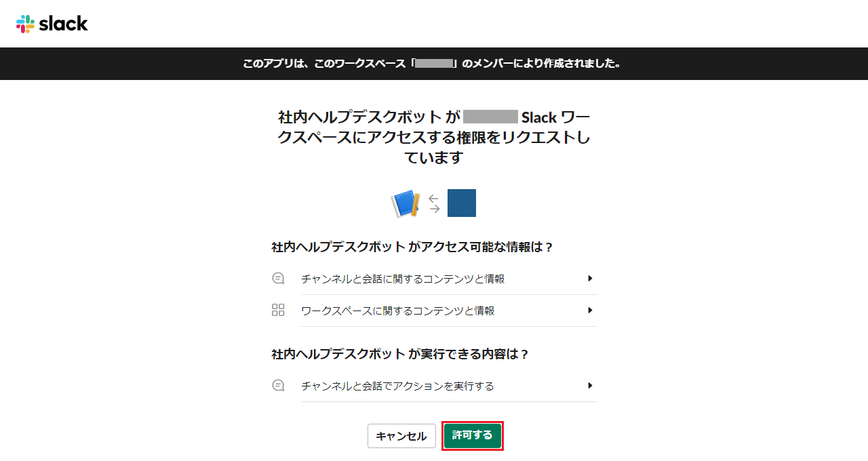
Task: Click chat bubble icon beside チャンネルと会話でアクションを実行する
Action: (278, 386)
